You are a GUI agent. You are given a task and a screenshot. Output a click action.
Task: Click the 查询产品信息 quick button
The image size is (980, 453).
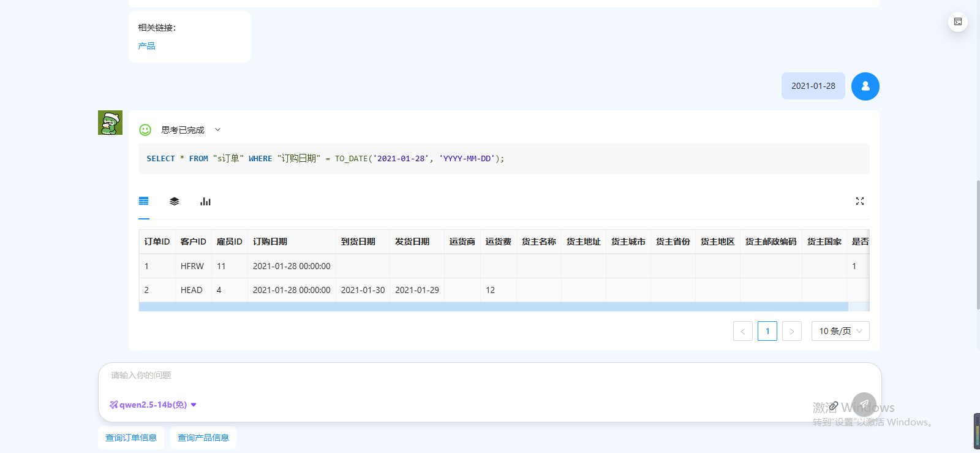(203, 438)
